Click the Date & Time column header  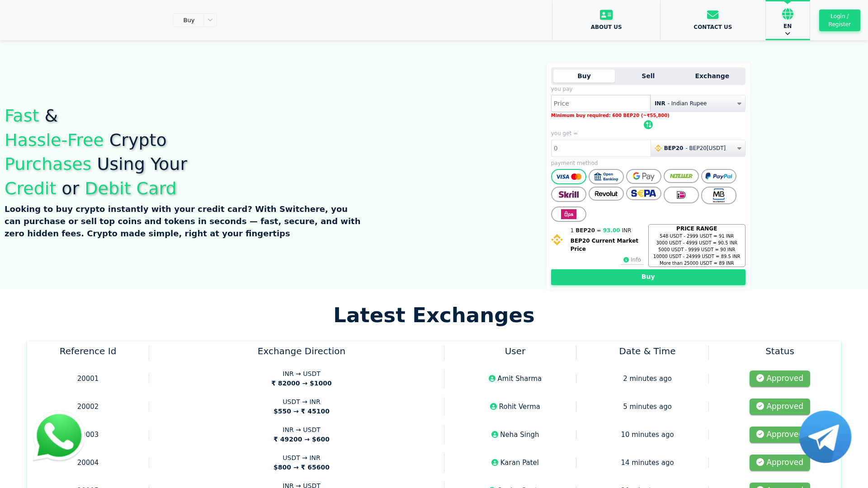(x=647, y=351)
